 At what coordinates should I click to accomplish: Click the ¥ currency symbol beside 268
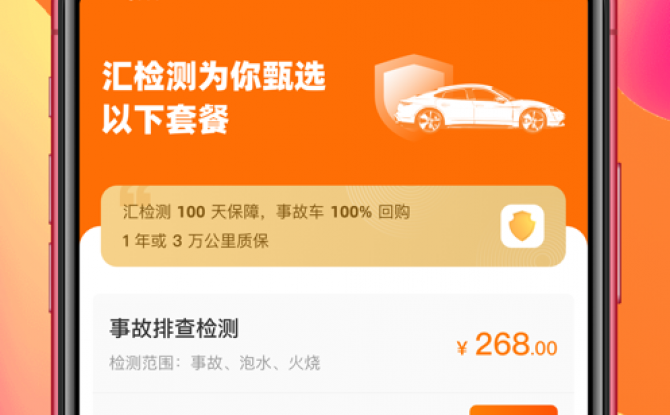click(462, 348)
